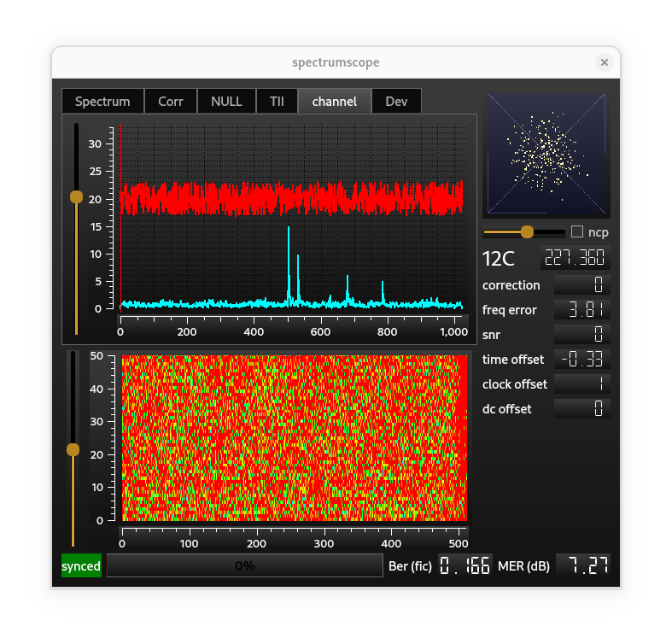Close the spectrumscope window
The width and height of the screenshot is (672, 644).
click(x=604, y=62)
